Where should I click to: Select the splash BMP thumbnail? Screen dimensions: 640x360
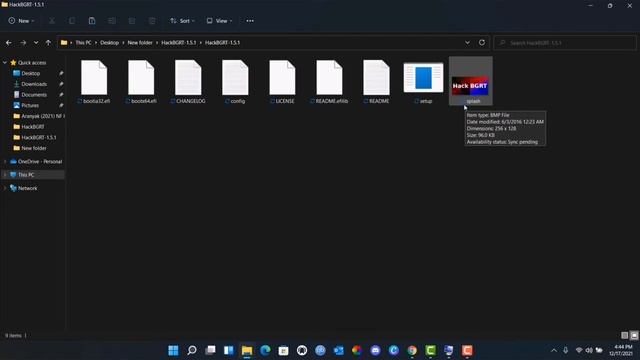pos(470,86)
